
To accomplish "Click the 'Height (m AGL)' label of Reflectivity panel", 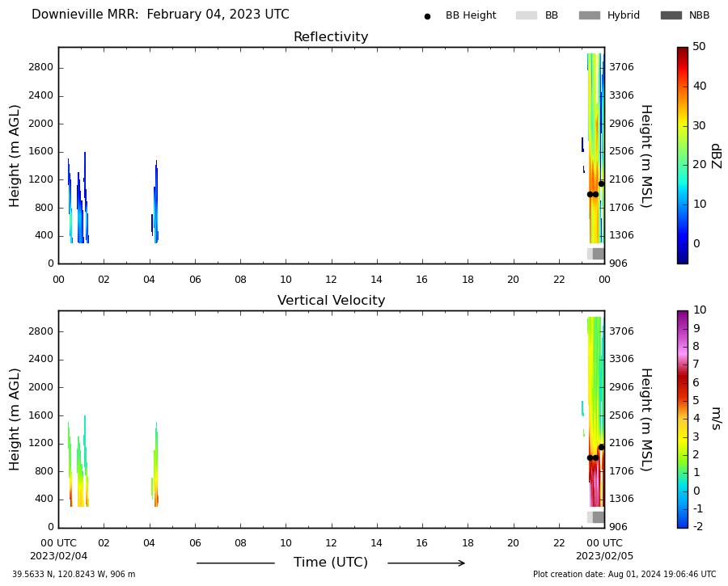I will (x=15, y=156).
